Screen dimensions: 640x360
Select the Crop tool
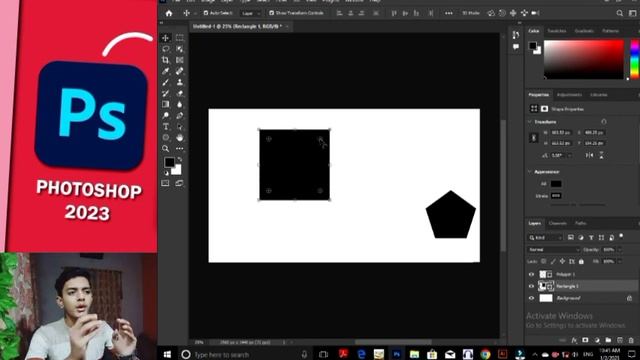(165, 60)
